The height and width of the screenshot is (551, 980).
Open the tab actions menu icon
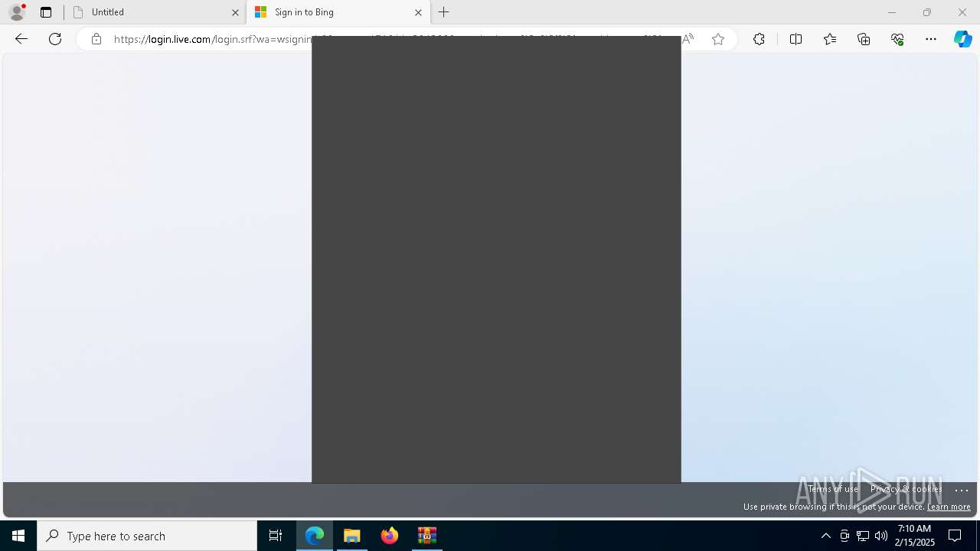tap(46, 12)
